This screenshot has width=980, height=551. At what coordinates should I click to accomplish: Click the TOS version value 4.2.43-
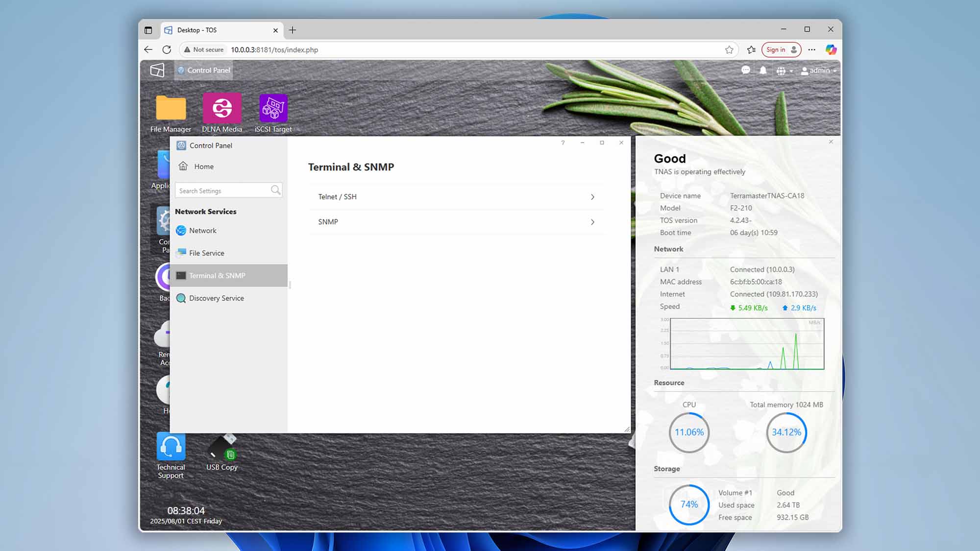coord(741,220)
